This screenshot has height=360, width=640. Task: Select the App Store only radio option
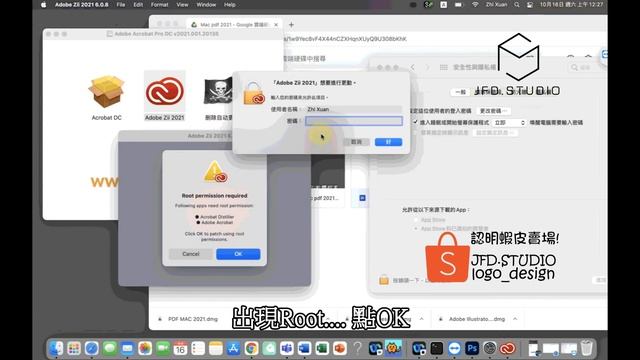point(416,220)
